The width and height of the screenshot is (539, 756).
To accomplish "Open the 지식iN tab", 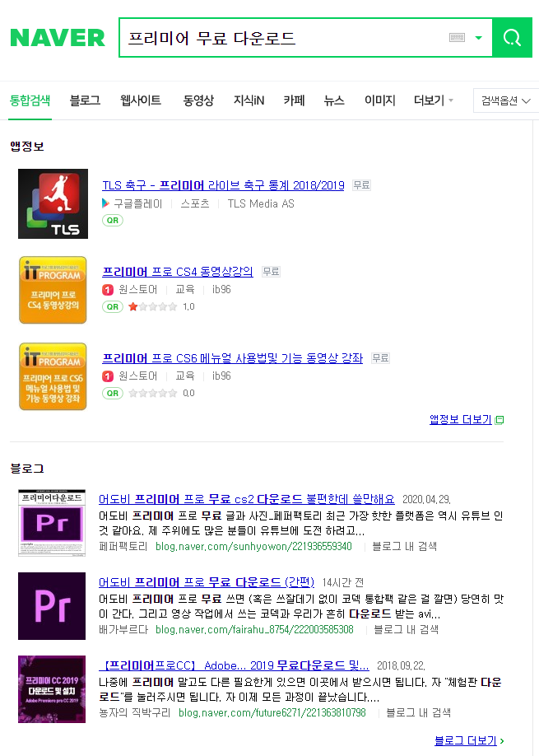I will click(249, 100).
